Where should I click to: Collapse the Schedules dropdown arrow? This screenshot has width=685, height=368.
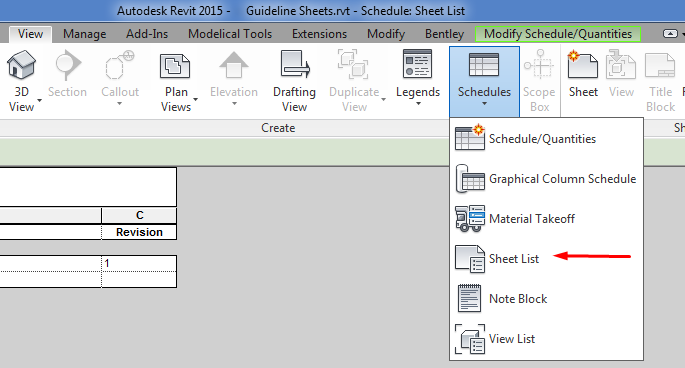484,104
